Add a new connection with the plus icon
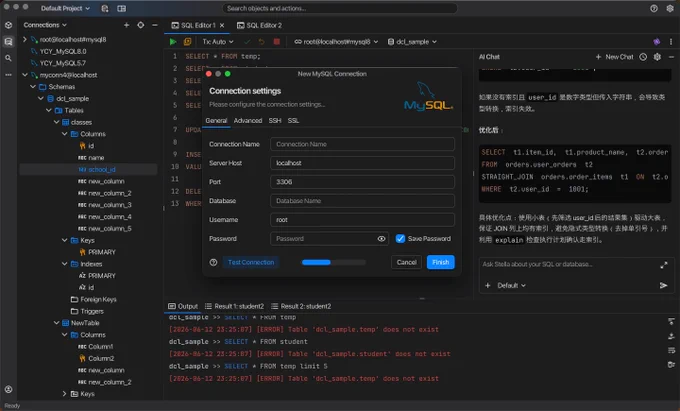The width and height of the screenshot is (680, 411). coord(126,25)
